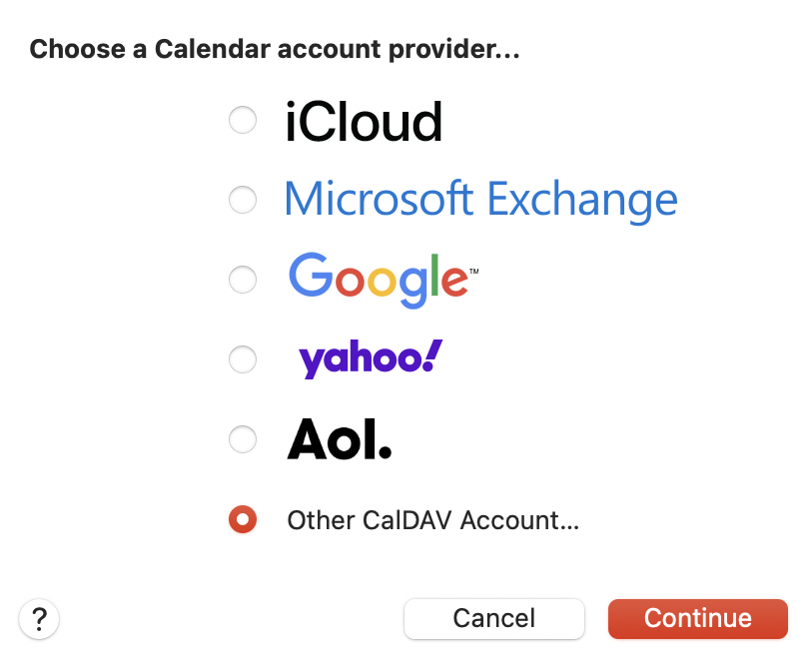
Task: Click the iCloud provider logo
Action: coord(365,120)
